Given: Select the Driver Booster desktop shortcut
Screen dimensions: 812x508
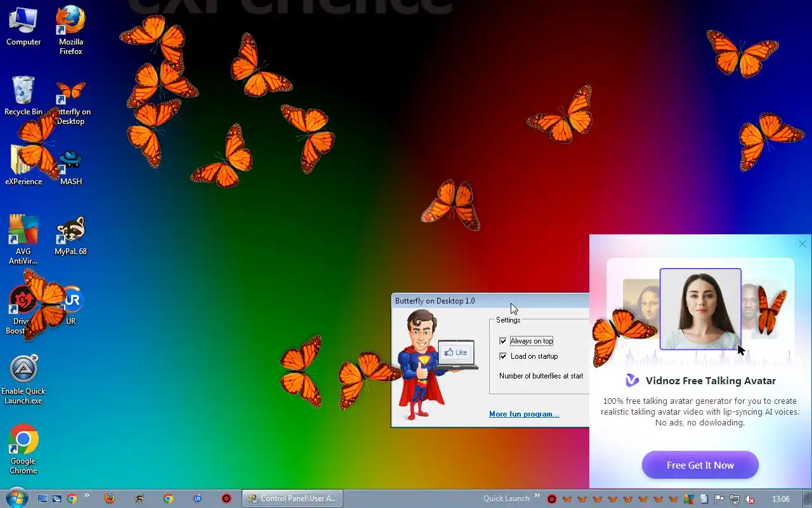Looking at the screenshot, I should [23, 309].
